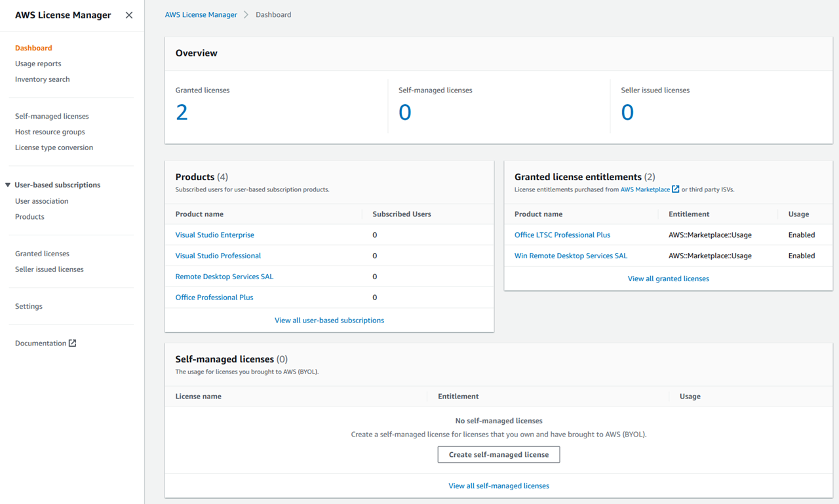View all self-managed licenses
839x504 pixels.
(x=498, y=485)
